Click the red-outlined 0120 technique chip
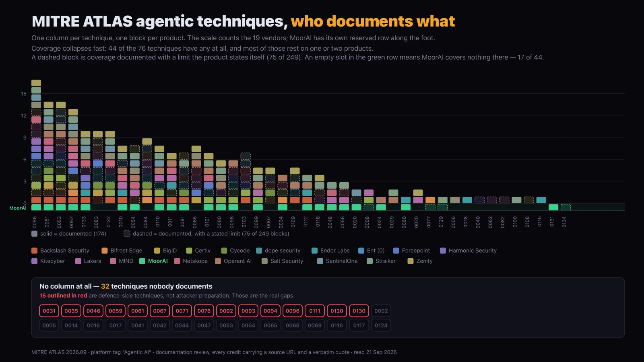This screenshot has height=362, width=644. pyautogui.click(x=337, y=311)
